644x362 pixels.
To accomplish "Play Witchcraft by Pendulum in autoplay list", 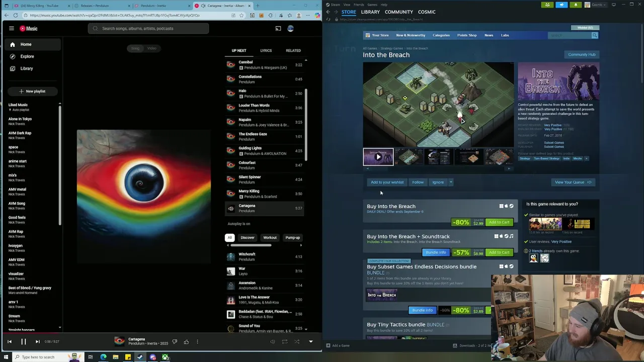I will [264, 257].
